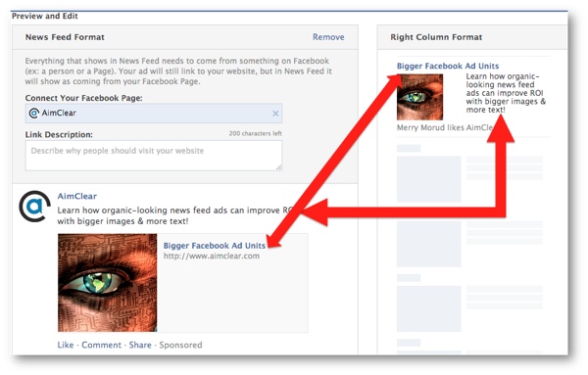Click the Remove link for News Feed Format
This screenshot has width=588, height=375.
click(x=328, y=37)
